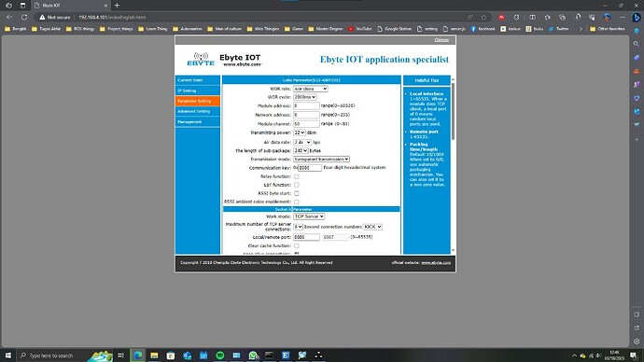Open the Bing Copilot sidebar icon
This screenshot has height=362, width=644.
pos(637,17)
